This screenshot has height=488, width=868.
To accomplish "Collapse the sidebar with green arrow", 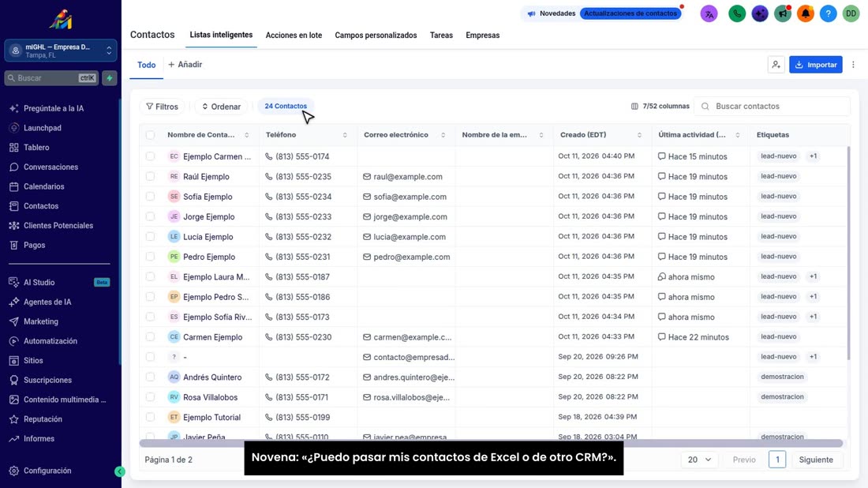I will [120, 471].
